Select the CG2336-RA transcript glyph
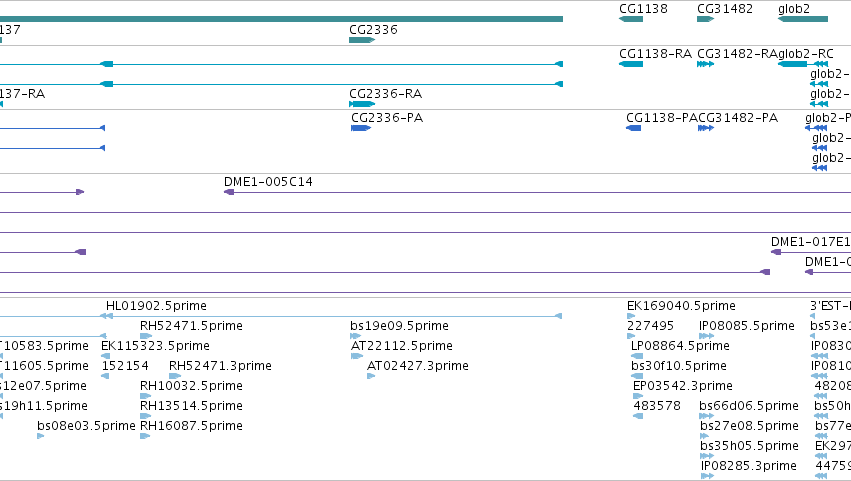The width and height of the screenshot is (851, 481). 362,104
